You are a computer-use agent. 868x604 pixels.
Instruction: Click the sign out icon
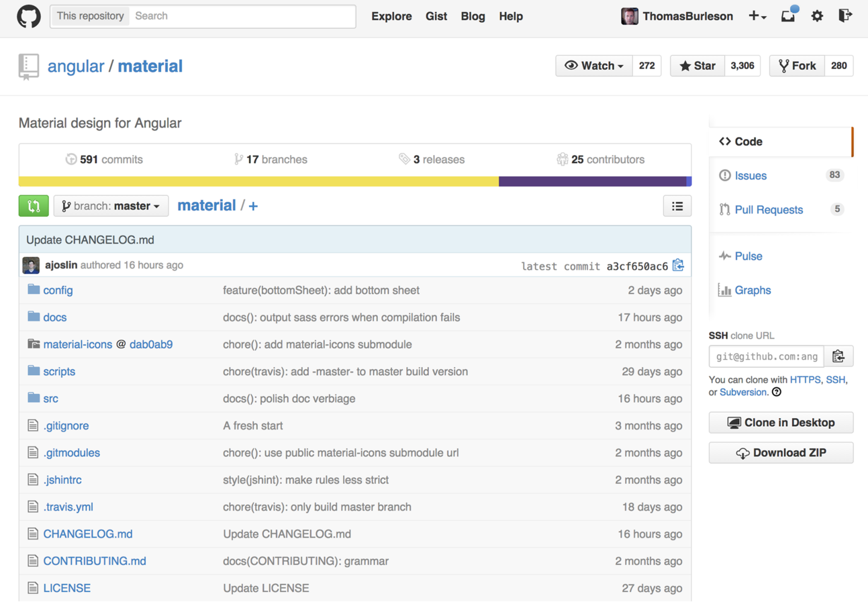(x=845, y=16)
